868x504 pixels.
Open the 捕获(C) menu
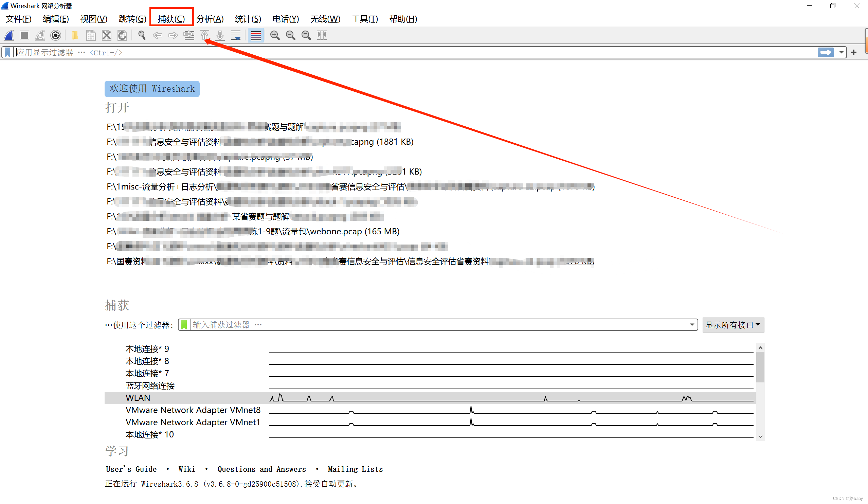(x=171, y=19)
